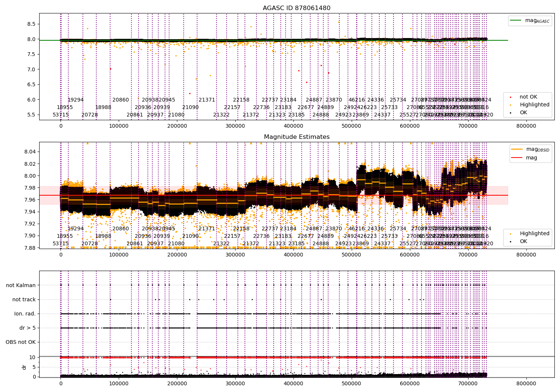Screen dimensions: 560x392
Task: Click 'OK' legend entry beneath 'Highlighted' in top plot
Action: pos(523,113)
